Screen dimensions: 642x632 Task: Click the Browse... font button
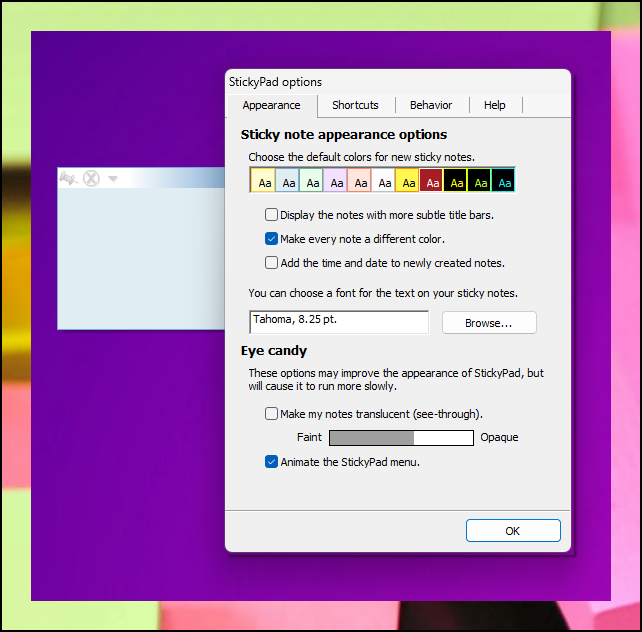click(489, 323)
